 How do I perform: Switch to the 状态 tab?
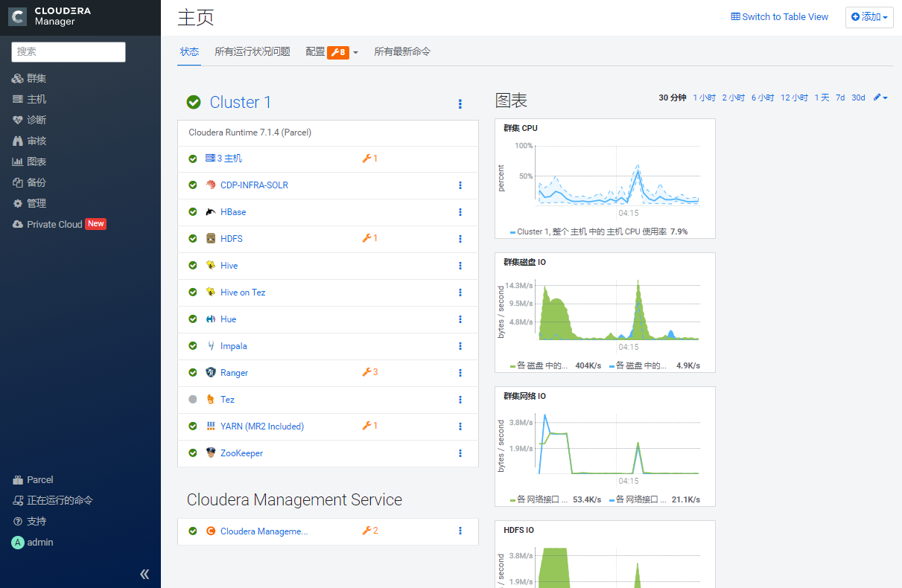(189, 52)
